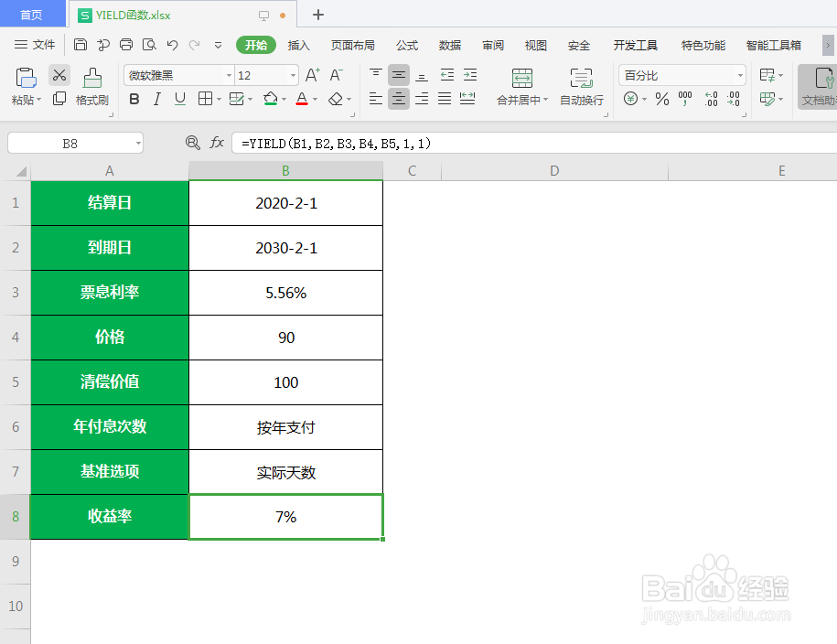Screen dimensions: 837x644
Task: Select cell B8 showing 7%
Action: 285,516
